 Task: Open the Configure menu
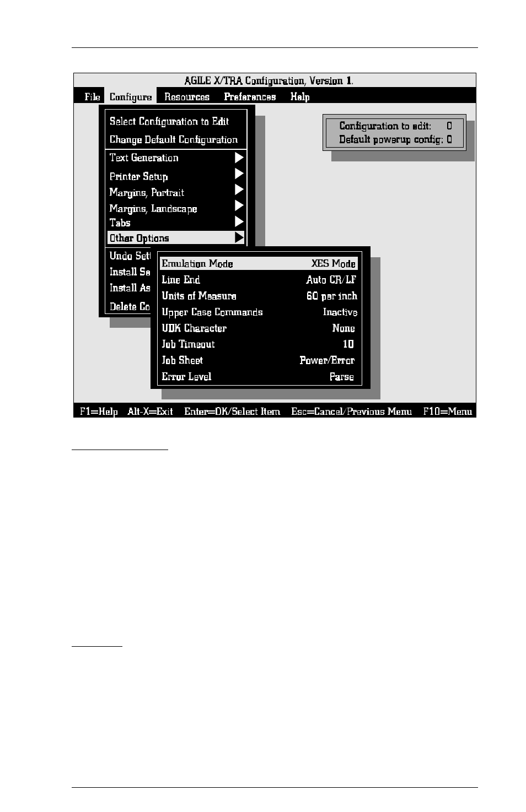coord(131,97)
